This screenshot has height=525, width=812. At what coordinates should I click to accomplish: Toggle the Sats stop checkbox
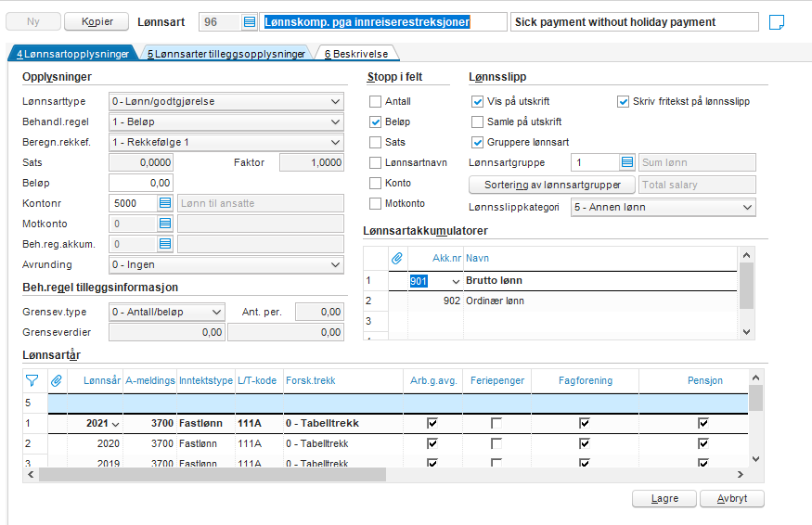(376, 143)
